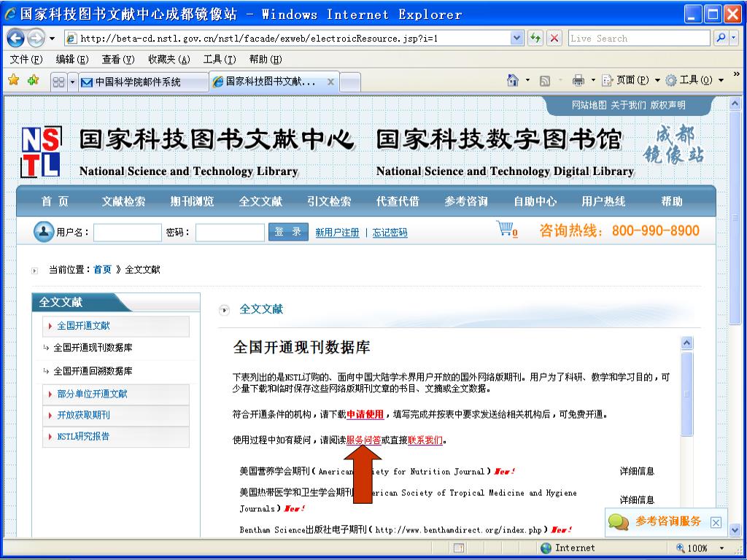Click the 用户名 input field

[127, 233]
